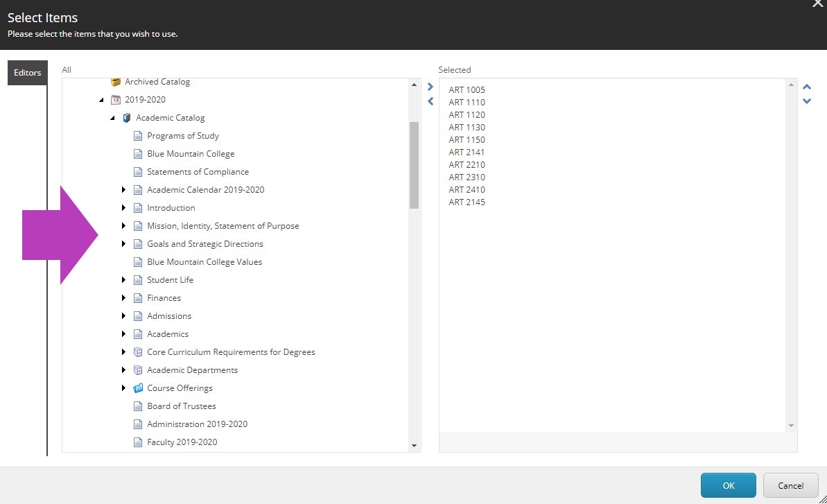Select ART 1110 in Selected list
This screenshot has width=827, height=504.
(x=467, y=103)
